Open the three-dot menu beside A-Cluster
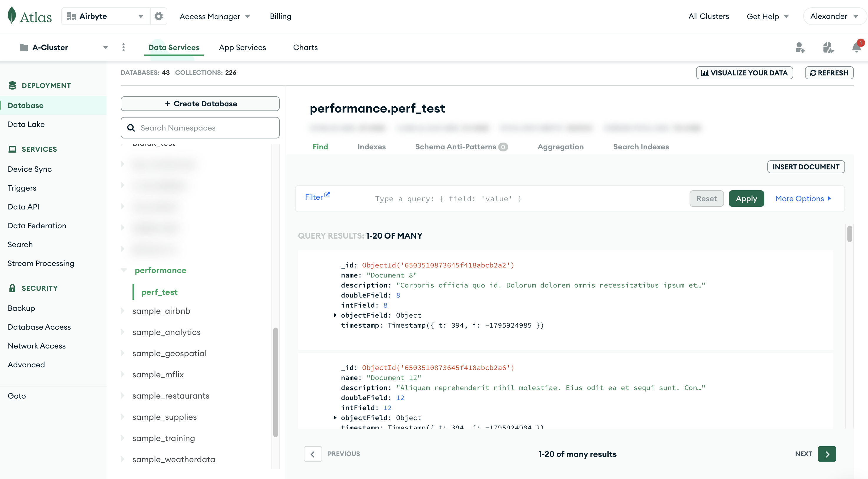868x479 pixels. (x=124, y=47)
